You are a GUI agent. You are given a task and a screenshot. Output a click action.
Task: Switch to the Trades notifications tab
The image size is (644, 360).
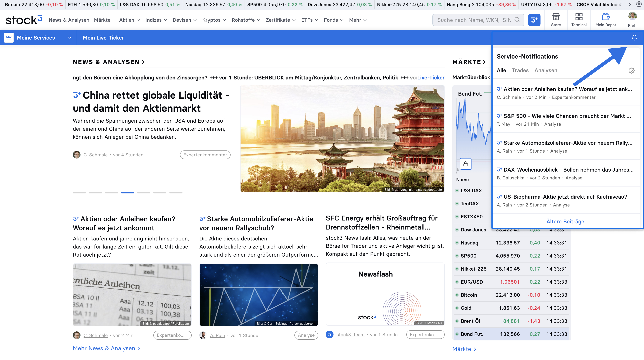pyautogui.click(x=520, y=70)
